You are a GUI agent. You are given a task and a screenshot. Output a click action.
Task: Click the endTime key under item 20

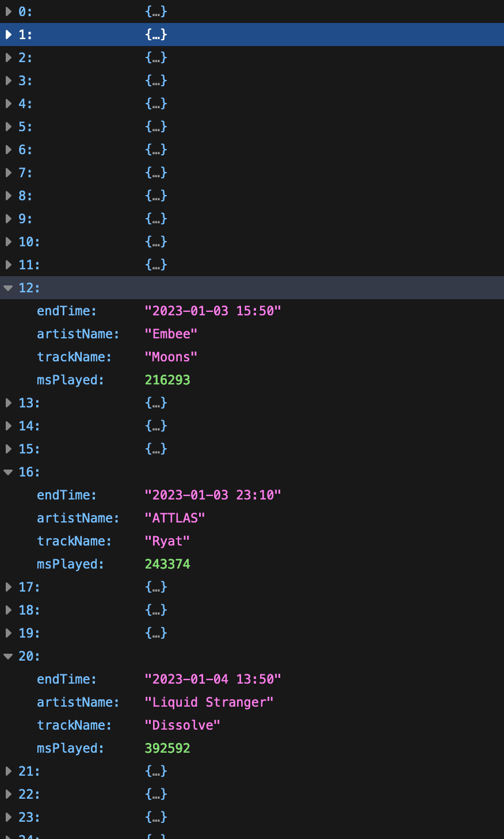coord(67,679)
